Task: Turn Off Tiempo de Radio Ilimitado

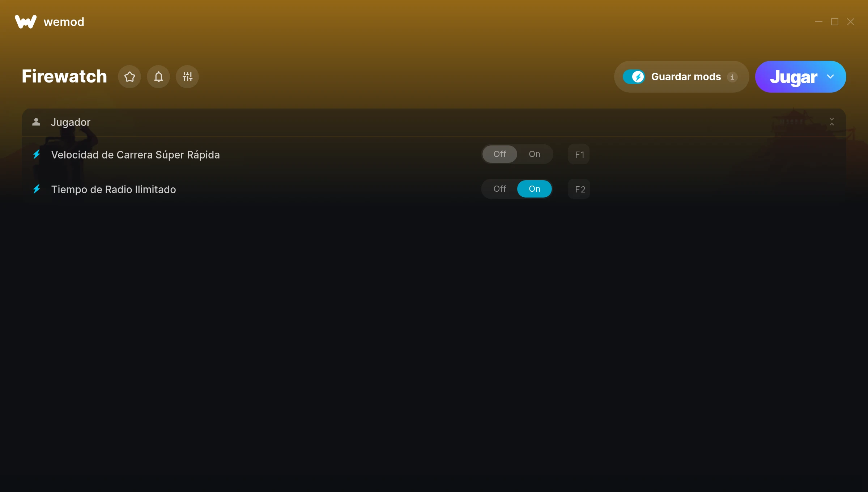Action: (500, 189)
